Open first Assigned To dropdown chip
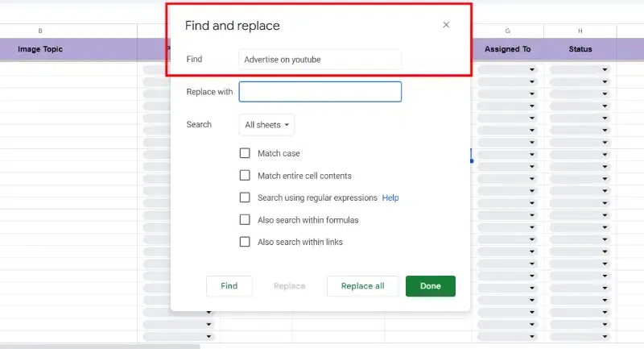This screenshot has height=349, width=644. 507,70
